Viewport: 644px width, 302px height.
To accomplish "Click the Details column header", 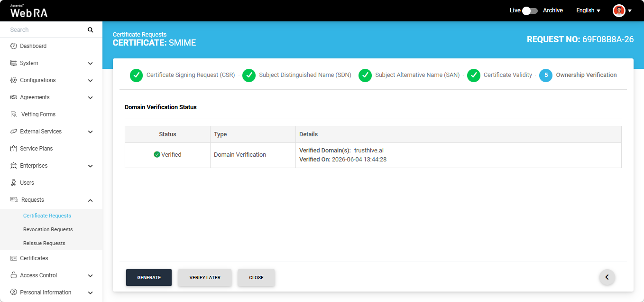I will pos(458,134).
